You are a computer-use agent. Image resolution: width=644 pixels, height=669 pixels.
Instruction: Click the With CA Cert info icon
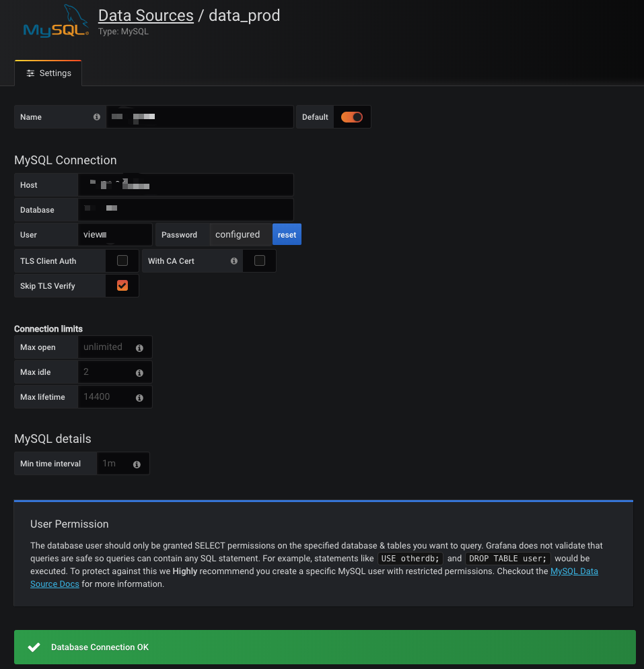click(234, 260)
